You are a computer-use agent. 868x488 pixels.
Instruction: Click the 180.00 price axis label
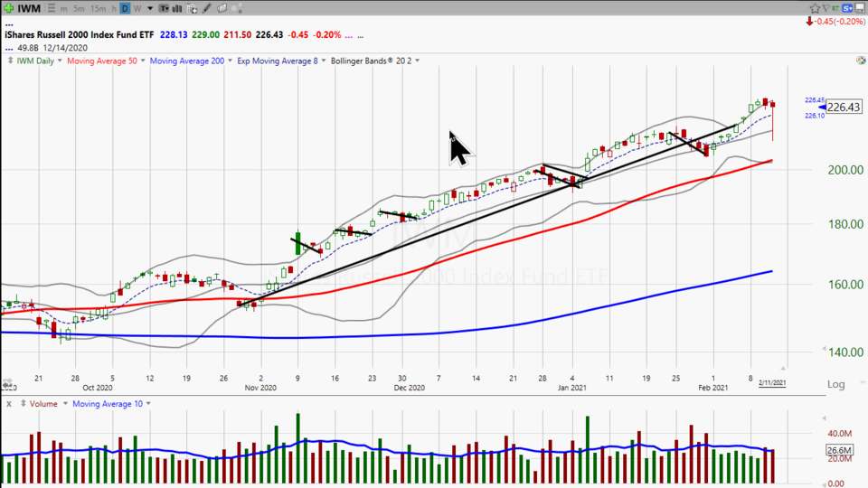click(x=845, y=224)
